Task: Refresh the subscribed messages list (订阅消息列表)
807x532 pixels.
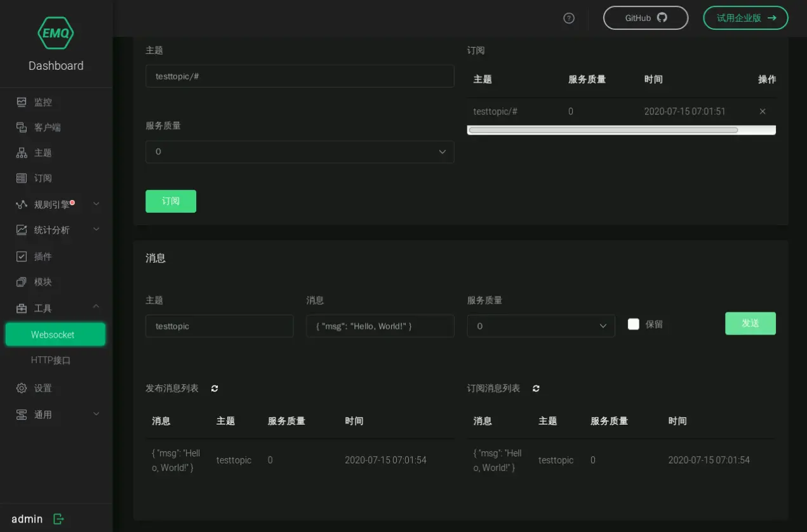Action: [536, 389]
